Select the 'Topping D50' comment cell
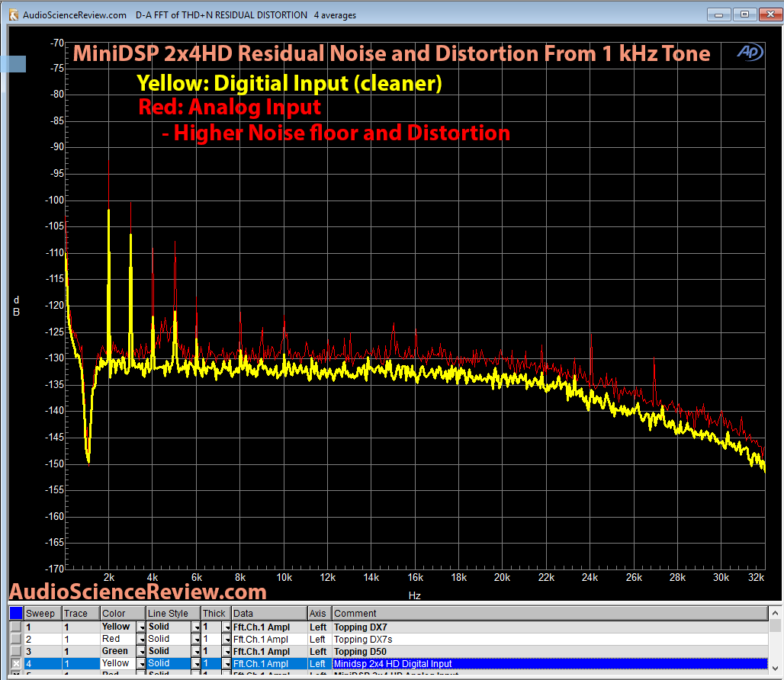 click(550, 652)
